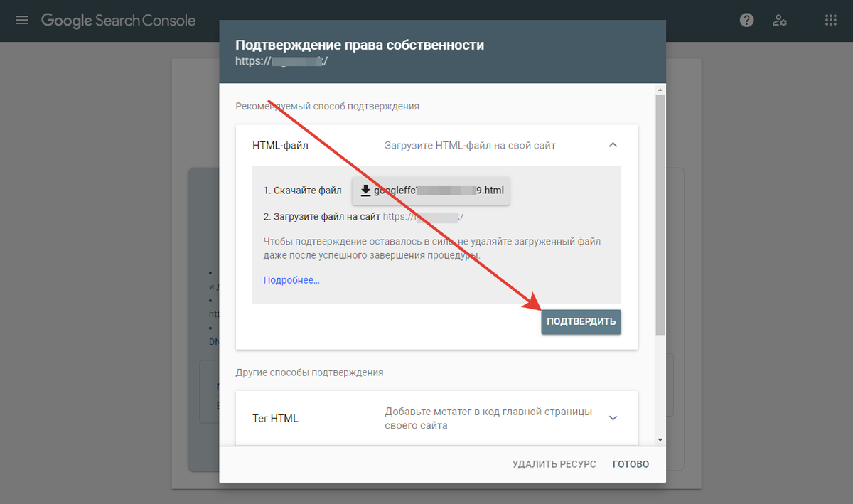Click 'Загрузите HTML-файл на свой сайт' text
Viewport: 853px width, 504px height.
(x=470, y=145)
